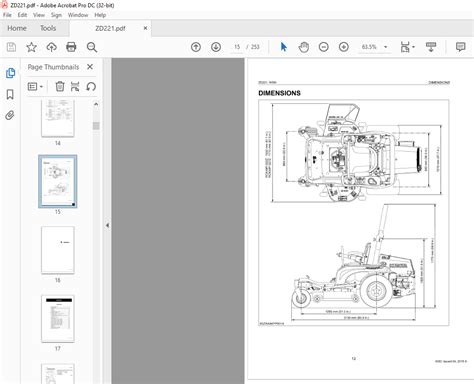Click the upload to cloud icon

[x=51, y=47]
